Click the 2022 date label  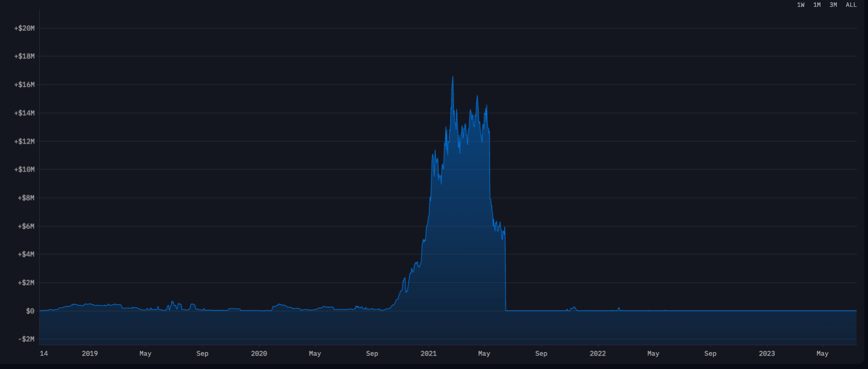(598, 353)
